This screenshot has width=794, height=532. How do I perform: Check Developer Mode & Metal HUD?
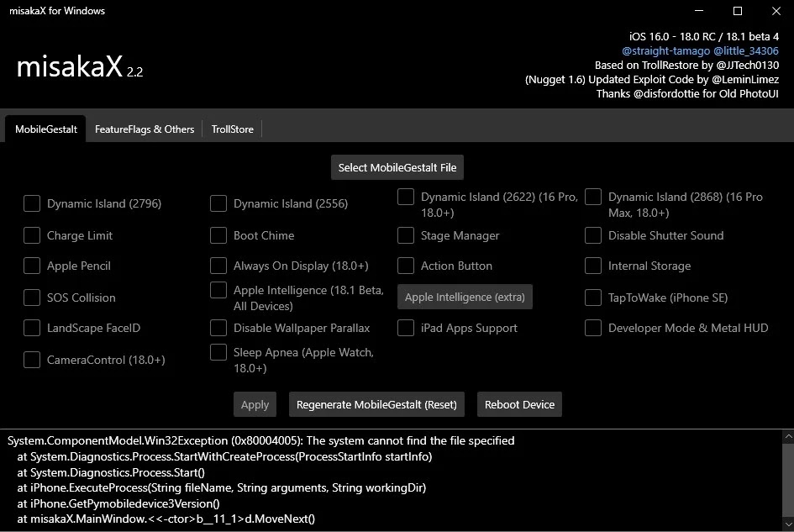pyautogui.click(x=593, y=329)
